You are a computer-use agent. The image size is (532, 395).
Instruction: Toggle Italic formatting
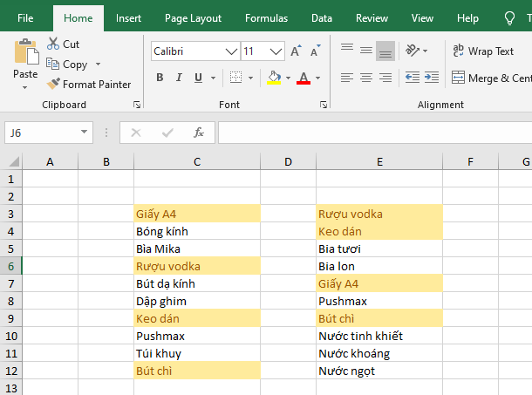[x=180, y=78]
